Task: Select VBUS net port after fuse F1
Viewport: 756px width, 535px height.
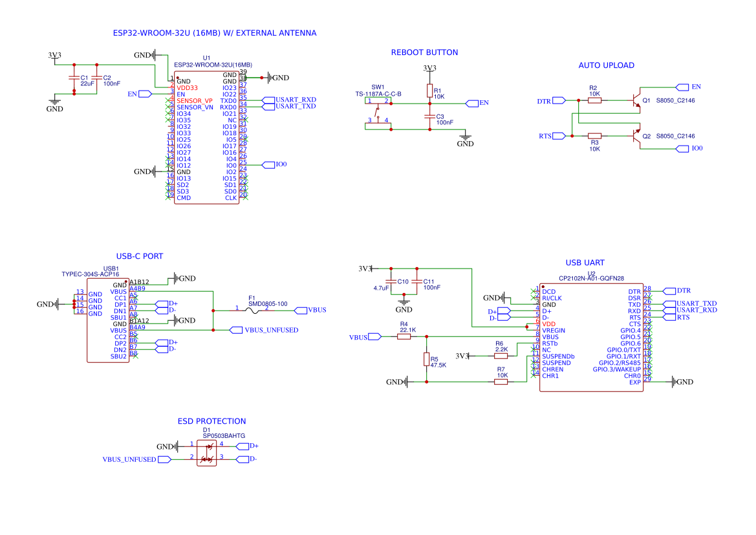Action: (310, 310)
